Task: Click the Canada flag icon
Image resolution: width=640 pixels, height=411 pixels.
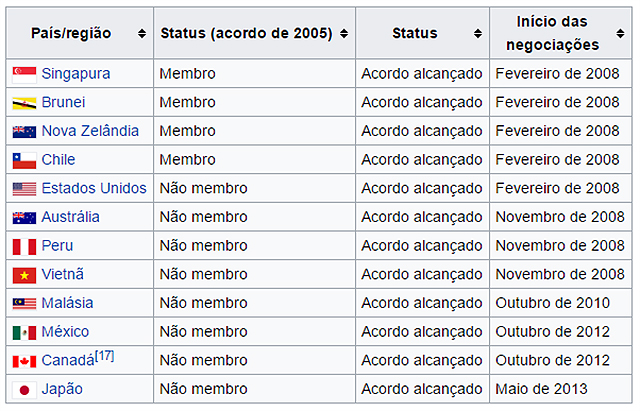Action: click(24, 362)
